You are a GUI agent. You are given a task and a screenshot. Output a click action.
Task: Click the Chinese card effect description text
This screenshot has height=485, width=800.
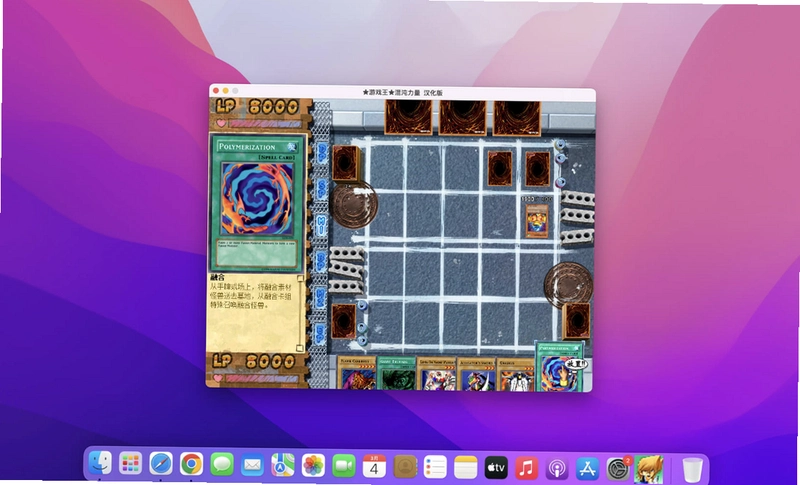coord(251,296)
